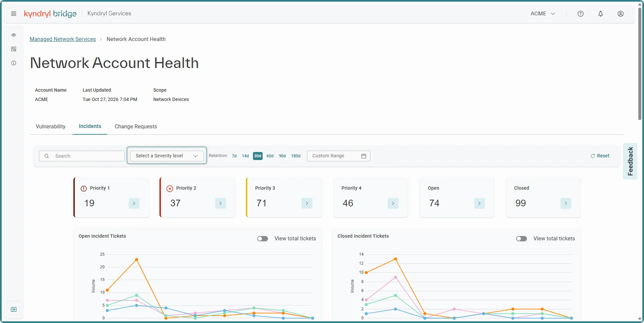Click the eye icon in left sidebar

pos(14,35)
